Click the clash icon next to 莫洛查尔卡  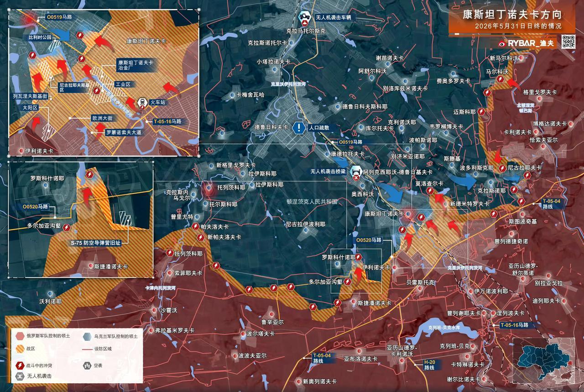(x=430, y=191)
